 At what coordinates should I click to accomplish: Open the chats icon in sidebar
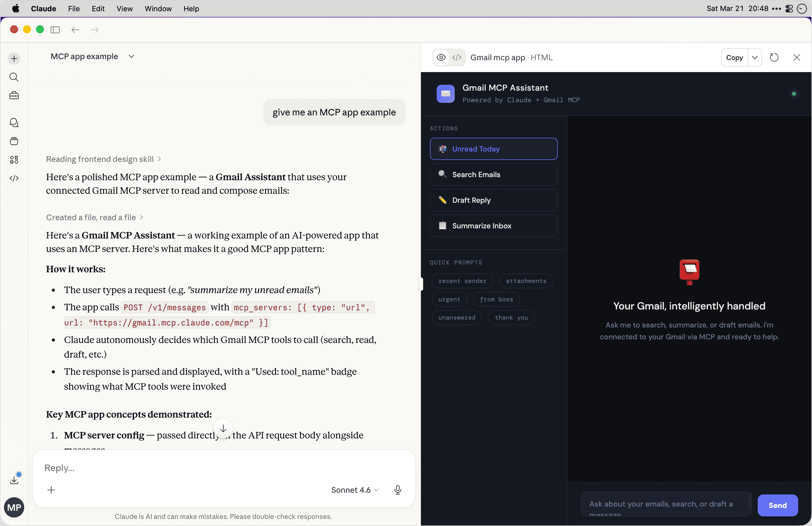(x=14, y=122)
